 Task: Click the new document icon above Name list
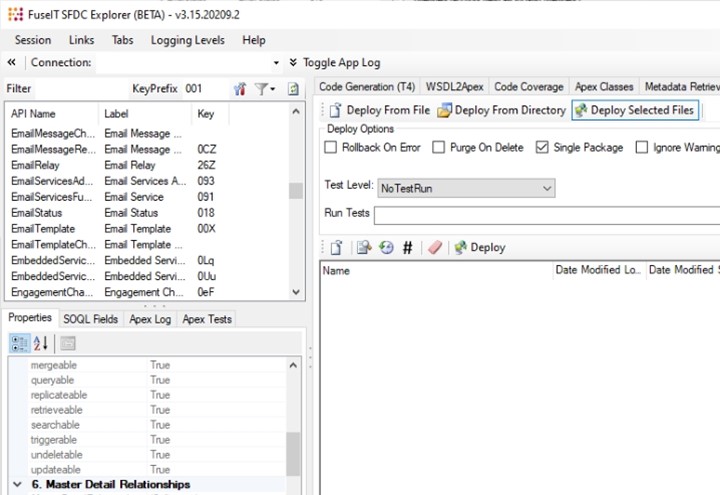(x=336, y=248)
